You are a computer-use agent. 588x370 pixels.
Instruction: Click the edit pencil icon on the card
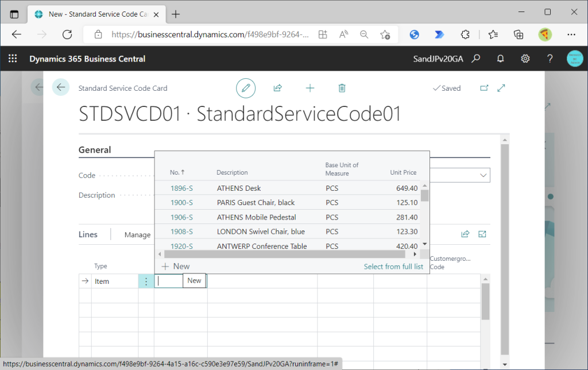pyautogui.click(x=246, y=88)
